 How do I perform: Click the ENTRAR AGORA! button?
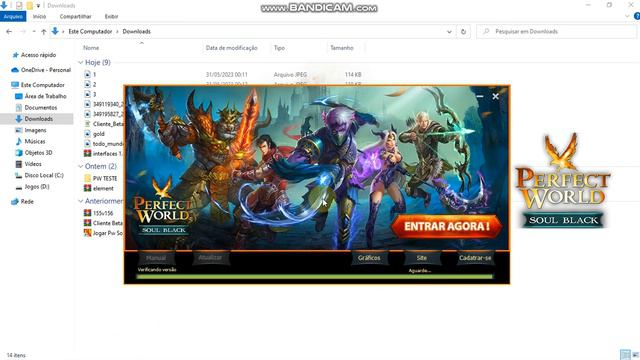coord(447,226)
